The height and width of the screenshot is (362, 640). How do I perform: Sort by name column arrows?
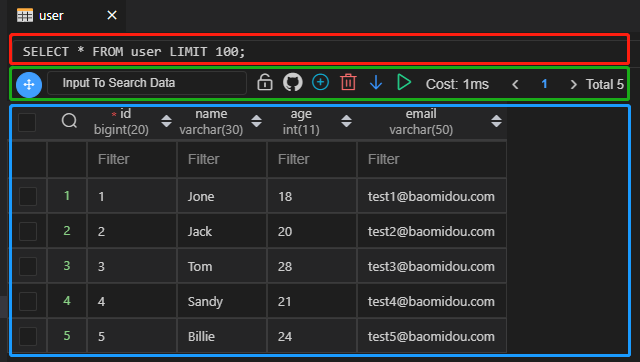point(256,121)
